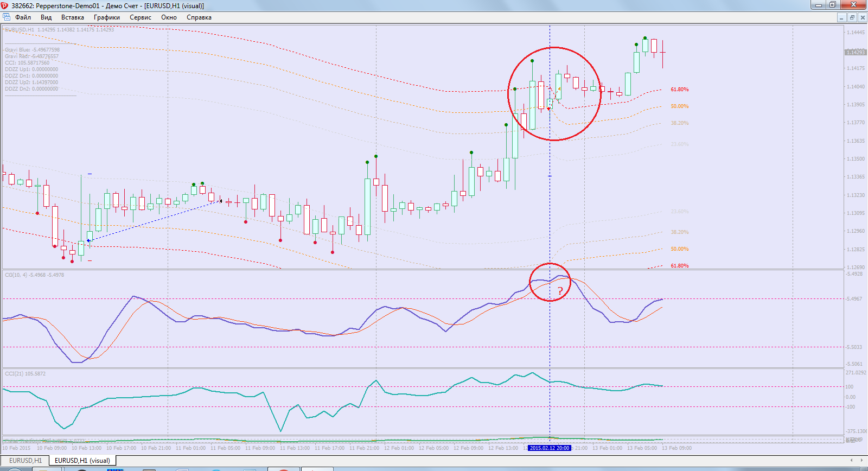Switch to the EURUSD,H1 chart tab
Screen dimensions: 868x471
pos(25,461)
